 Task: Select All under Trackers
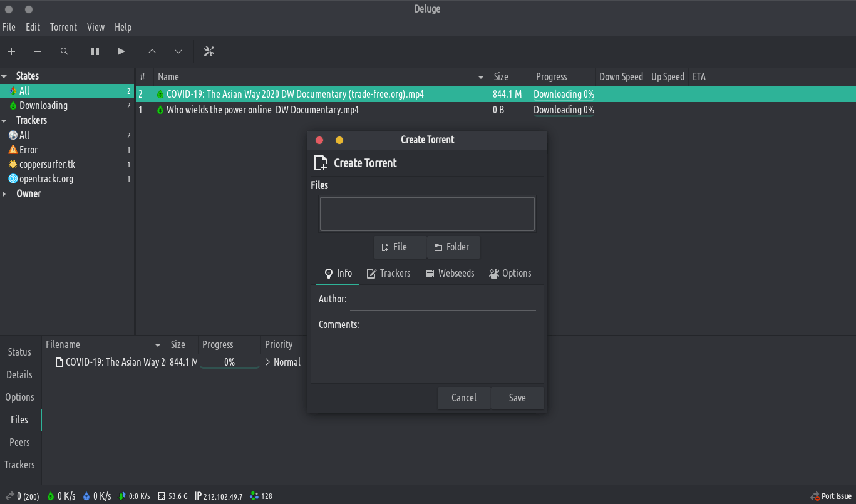(x=67, y=135)
